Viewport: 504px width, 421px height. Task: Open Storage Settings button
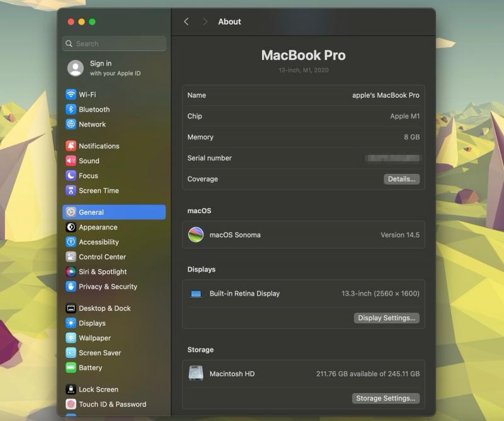[x=386, y=398]
